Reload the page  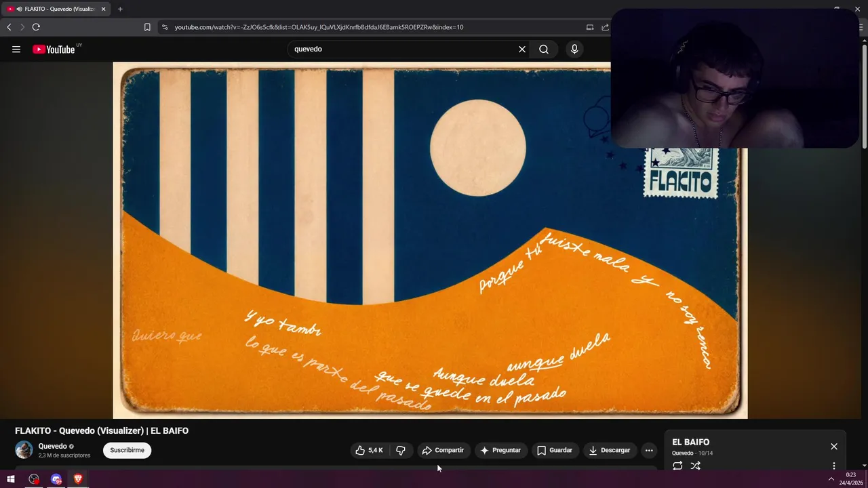click(x=36, y=27)
